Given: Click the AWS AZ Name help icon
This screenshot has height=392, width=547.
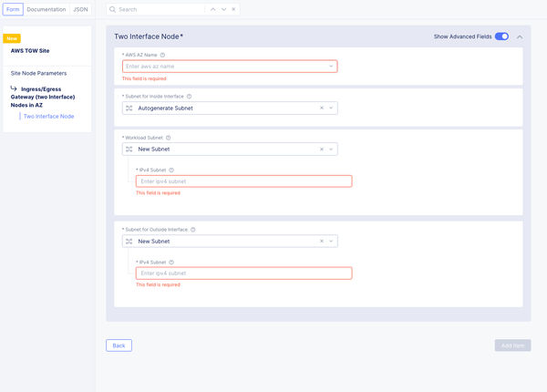Looking at the screenshot, I should coord(162,55).
